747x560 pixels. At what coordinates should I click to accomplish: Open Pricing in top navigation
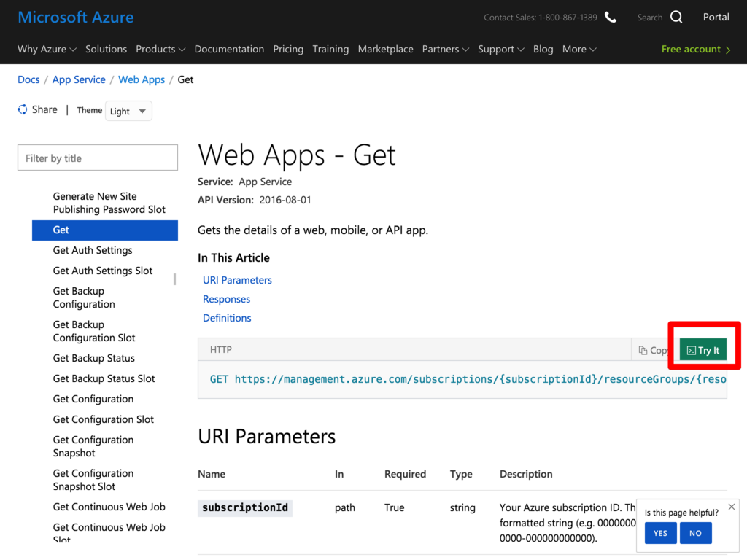click(288, 49)
